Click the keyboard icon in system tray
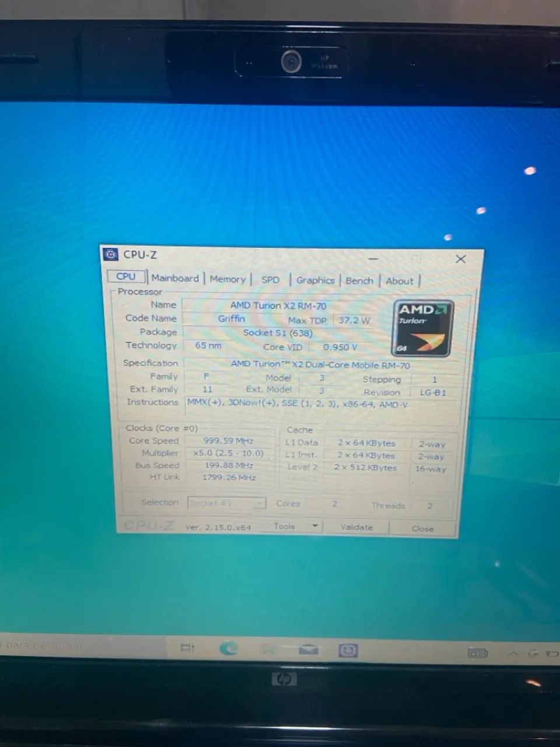Image resolution: width=560 pixels, height=747 pixels. pyautogui.click(x=477, y=653)
